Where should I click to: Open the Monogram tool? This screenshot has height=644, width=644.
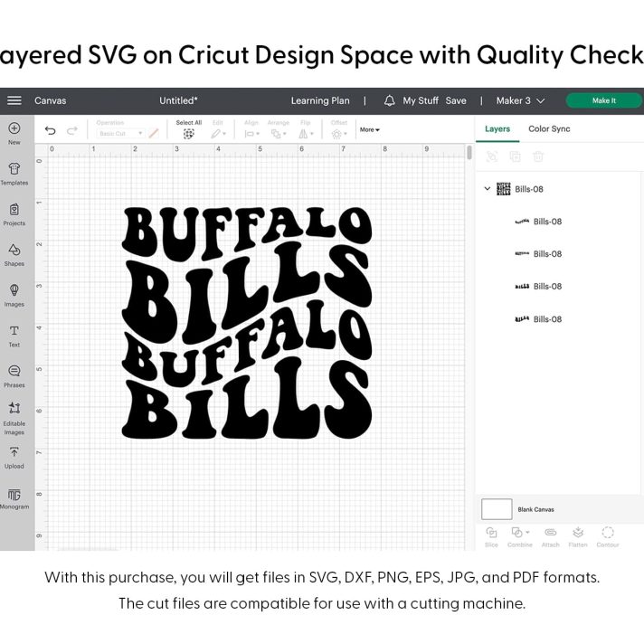tap(14, 498)
